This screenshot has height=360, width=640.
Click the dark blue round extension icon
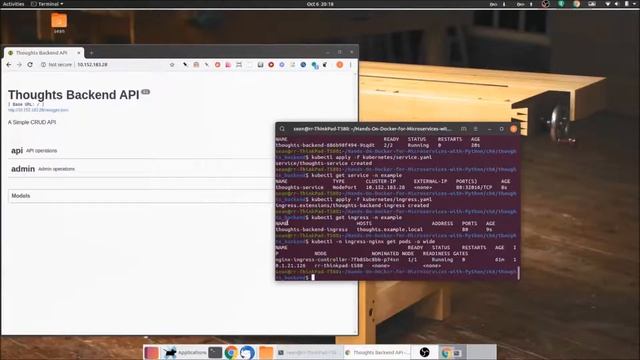coord(303,64)
